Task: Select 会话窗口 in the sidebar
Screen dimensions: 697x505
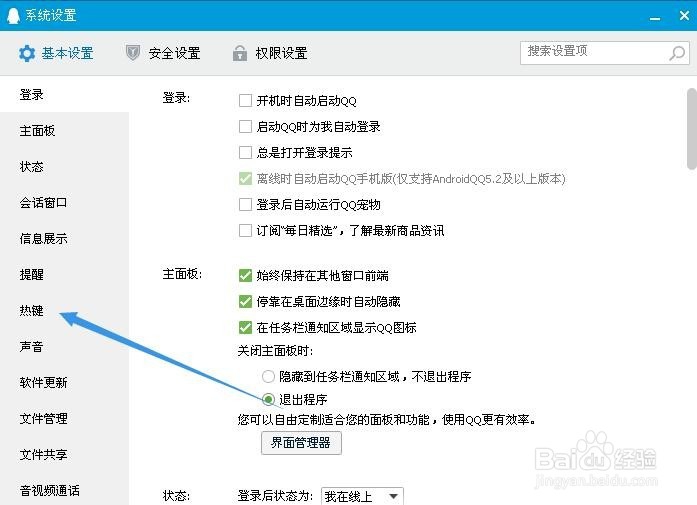Action: (44, 203)
